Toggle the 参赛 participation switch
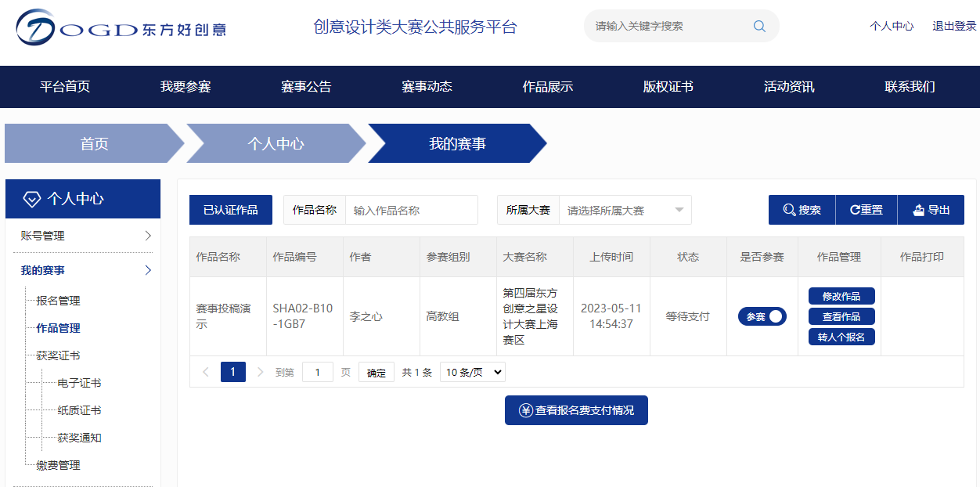Viewport: 980px width, 487px height. [x=762, y=316]
